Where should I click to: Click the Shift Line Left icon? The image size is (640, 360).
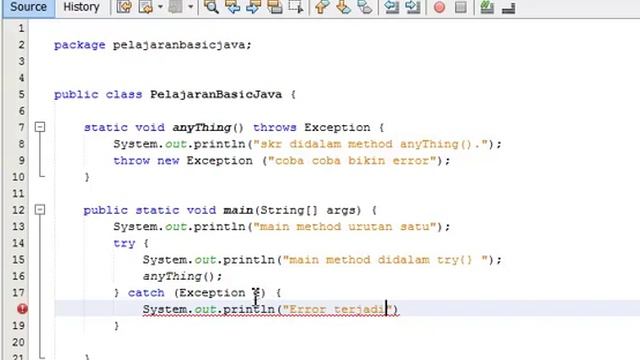click(392, 7)
